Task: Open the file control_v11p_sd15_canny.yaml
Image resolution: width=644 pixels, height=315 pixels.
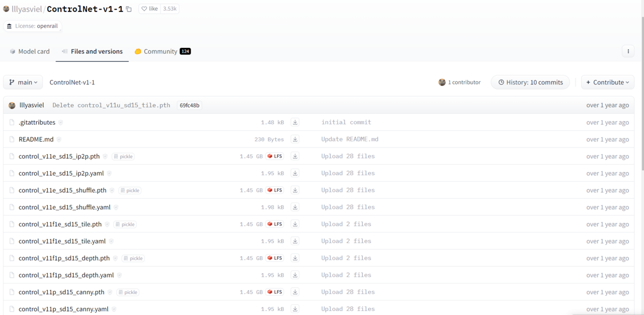Action: (63, 309)
